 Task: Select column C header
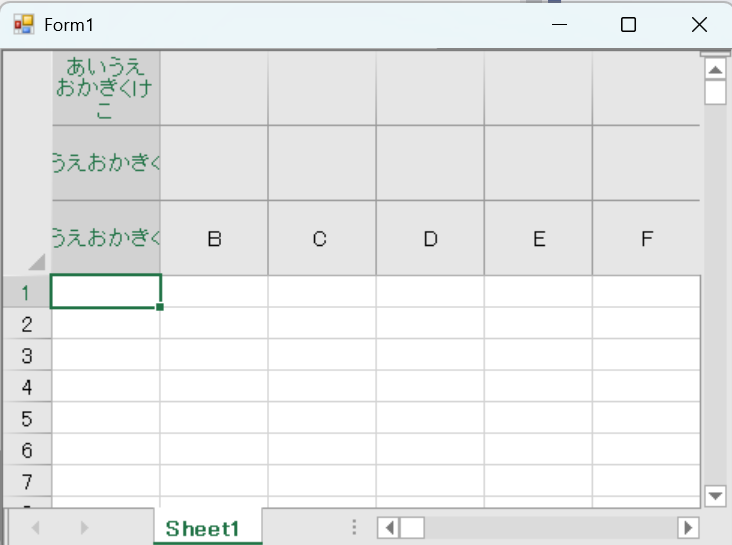(x=322, y=238)
